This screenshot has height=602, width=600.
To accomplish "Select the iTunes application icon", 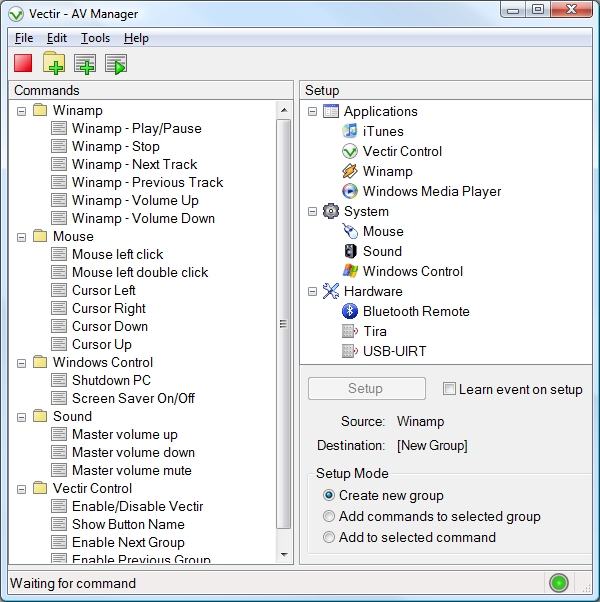I will 350,131.
